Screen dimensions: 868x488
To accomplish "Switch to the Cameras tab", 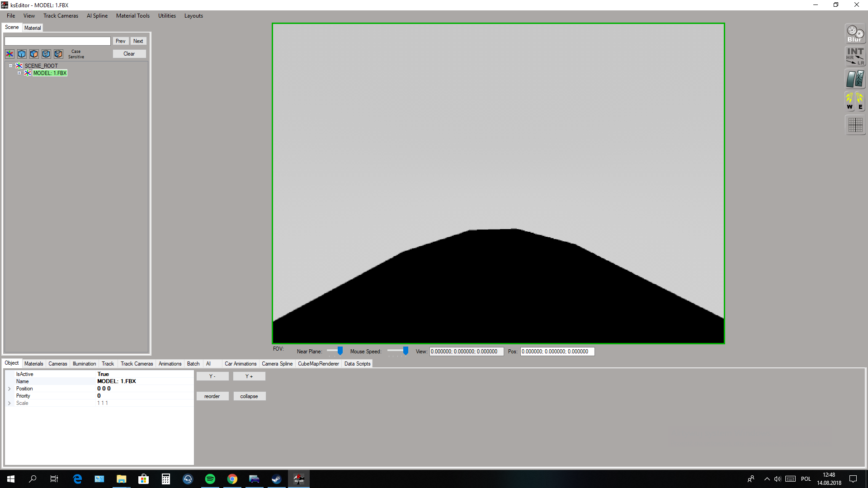I will 58,364.
